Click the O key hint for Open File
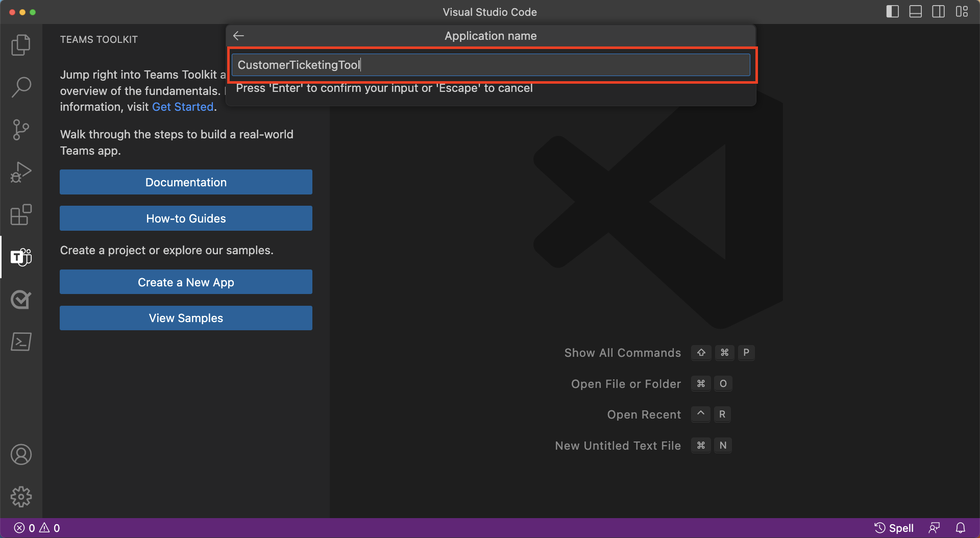The width and height of the screenshot is (980, 538). click(x=723, y=384)
